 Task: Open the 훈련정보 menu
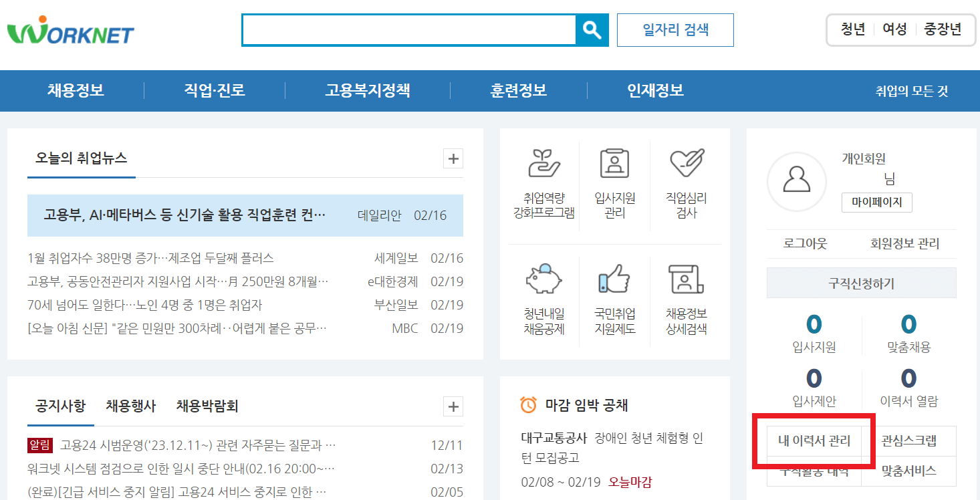pos(518,90)
